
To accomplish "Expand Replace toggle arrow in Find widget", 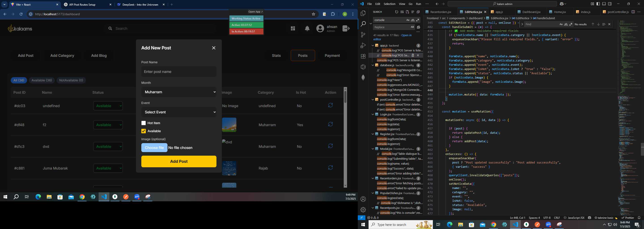I will click(522, 24).
